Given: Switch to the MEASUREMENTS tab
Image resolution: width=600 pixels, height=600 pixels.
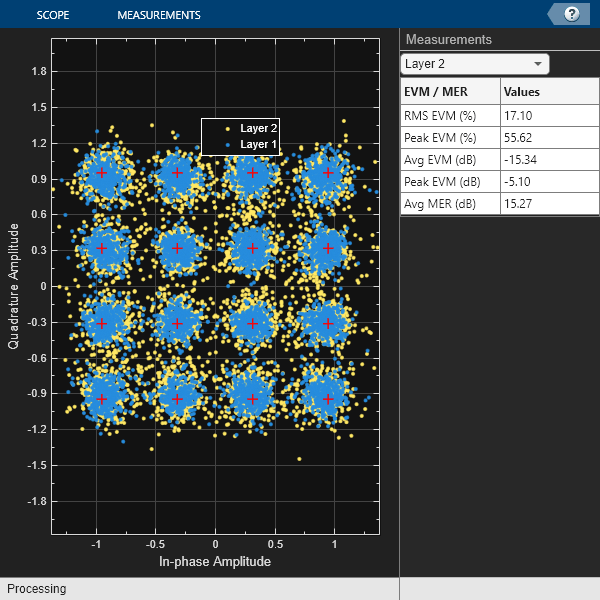Looking at the screenshot, I should pyautogui.click(x=159, y=15).
